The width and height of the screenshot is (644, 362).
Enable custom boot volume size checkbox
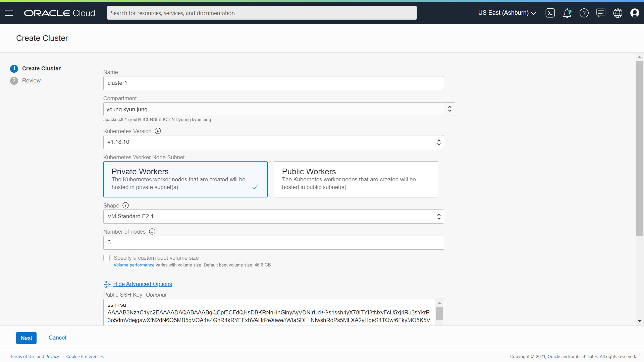tap(107, 258)
